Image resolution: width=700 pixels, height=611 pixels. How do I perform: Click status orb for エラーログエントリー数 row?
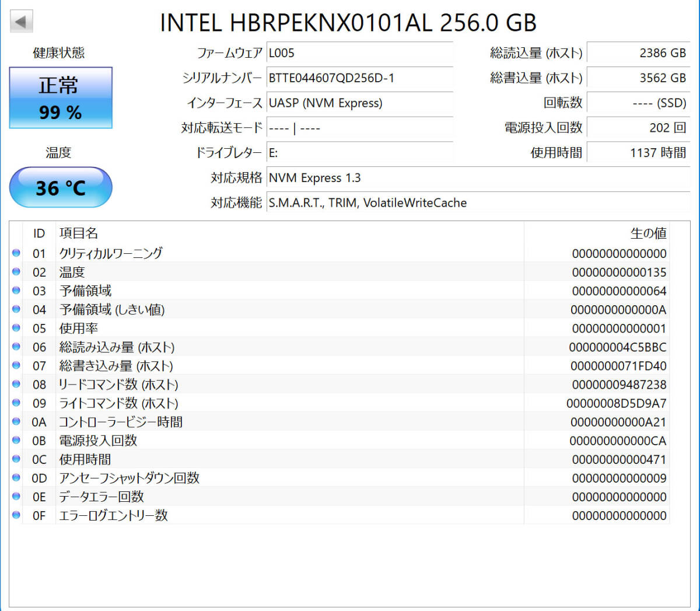pos(16,515)
